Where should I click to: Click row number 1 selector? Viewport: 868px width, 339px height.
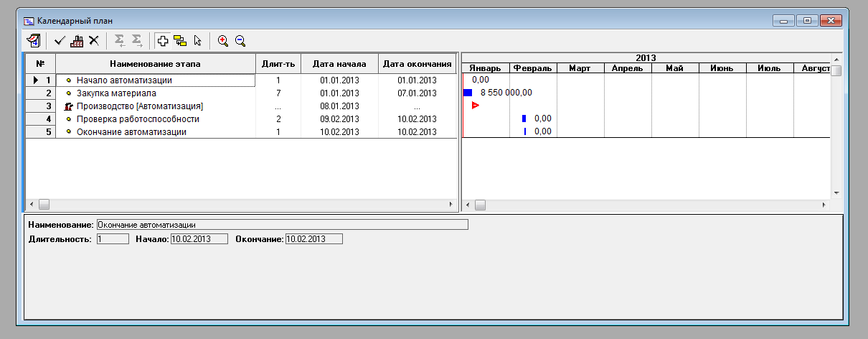[x=41, y=80]
